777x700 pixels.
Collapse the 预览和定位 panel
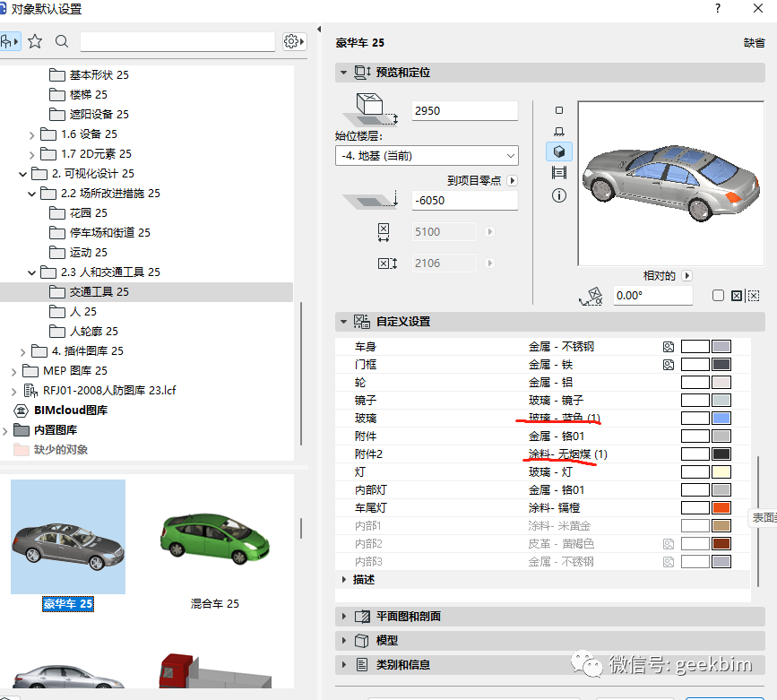coord(343,73)
